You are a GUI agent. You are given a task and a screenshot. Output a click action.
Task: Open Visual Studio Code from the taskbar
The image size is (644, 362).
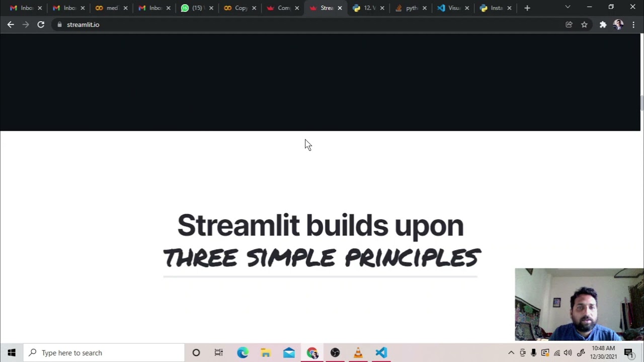pos(381,352)
